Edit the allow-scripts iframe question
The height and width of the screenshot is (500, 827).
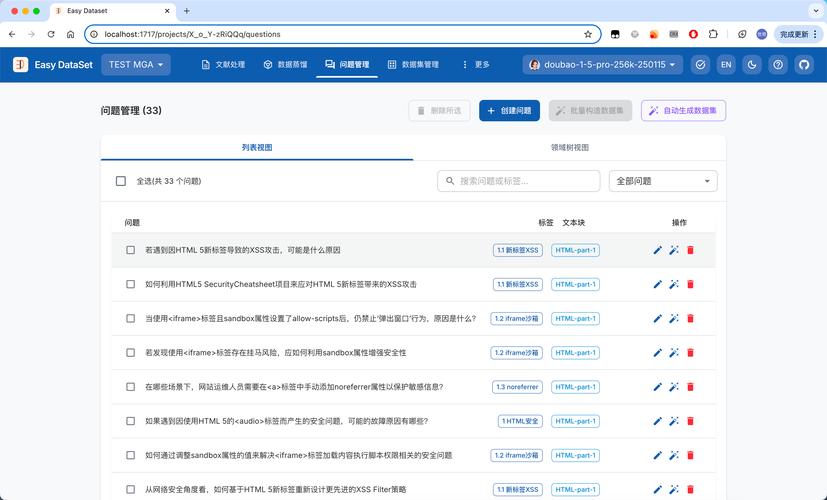coord(657,319)
